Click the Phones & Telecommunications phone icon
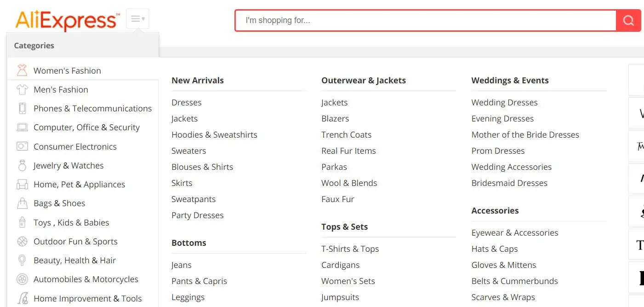Viewport: 644px width, 307px height. coord(22,108)
